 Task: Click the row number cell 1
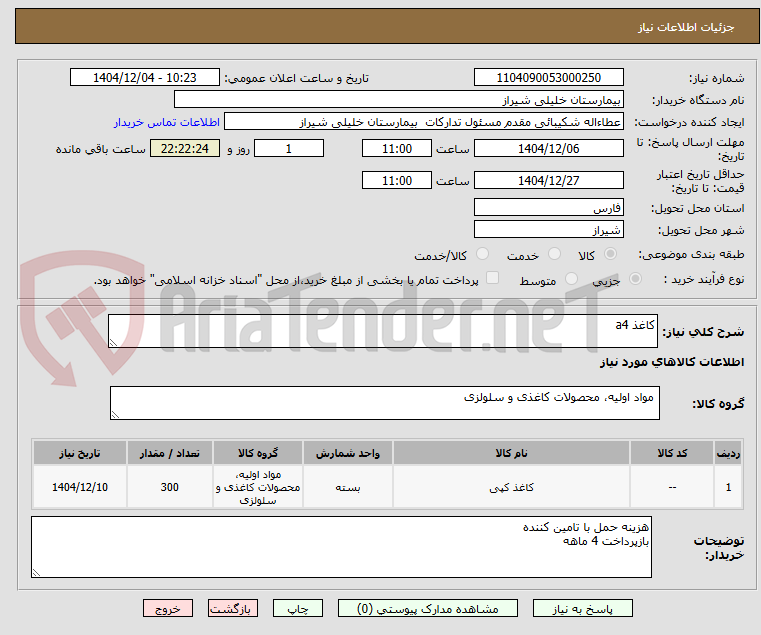tap(728, 487)
